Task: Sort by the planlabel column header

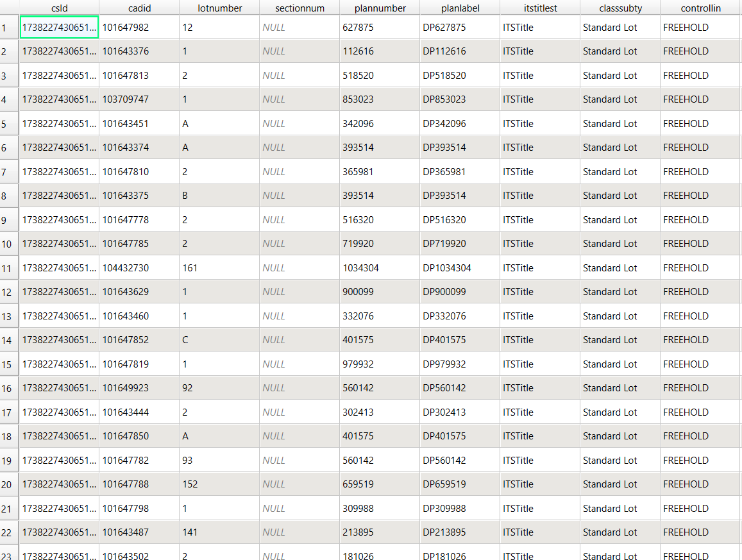Action: tap(460, 8)
